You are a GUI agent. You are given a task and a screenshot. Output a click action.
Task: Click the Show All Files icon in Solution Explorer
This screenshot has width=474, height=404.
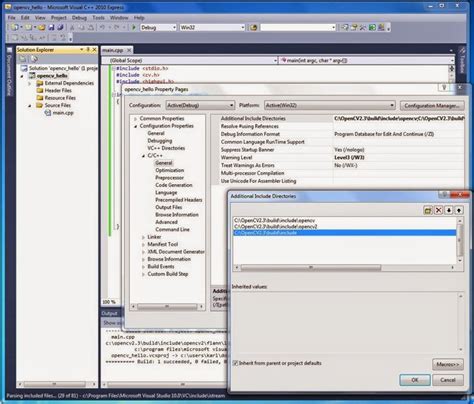tap(34, 59)
